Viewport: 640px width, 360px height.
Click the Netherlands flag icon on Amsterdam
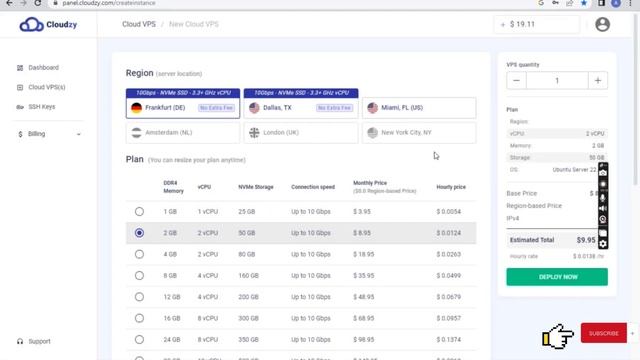click(136, 133)
